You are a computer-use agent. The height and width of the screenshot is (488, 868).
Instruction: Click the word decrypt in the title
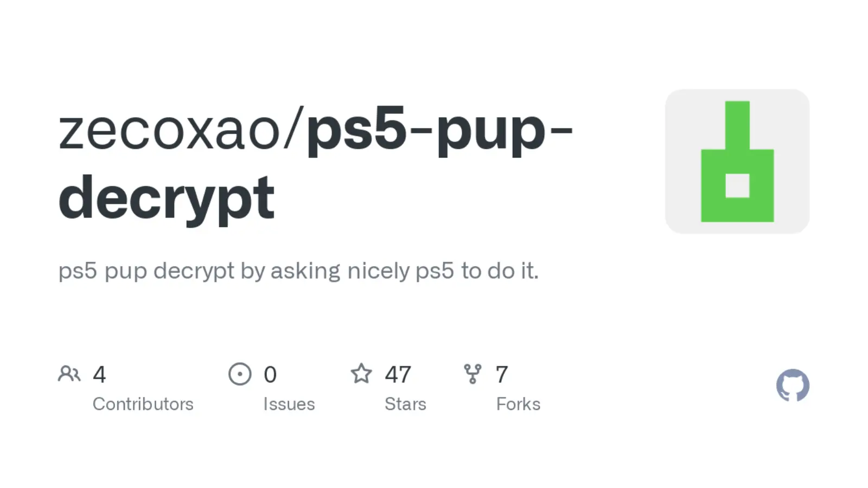[x=167, y=198]
